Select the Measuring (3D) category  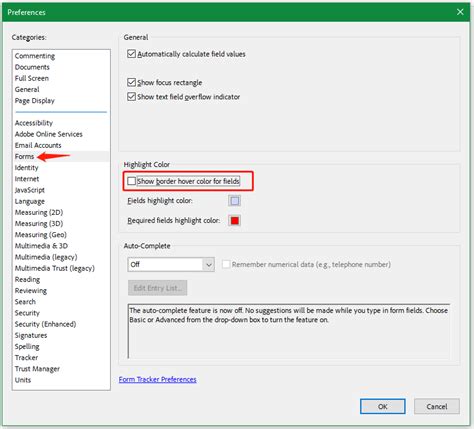(x=39, y=223)
